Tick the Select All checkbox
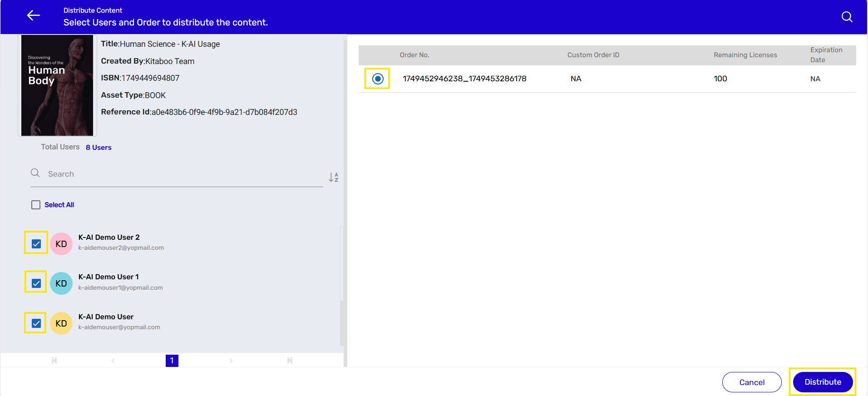Screen dimensions: 868x396 [x=36, y=205]
